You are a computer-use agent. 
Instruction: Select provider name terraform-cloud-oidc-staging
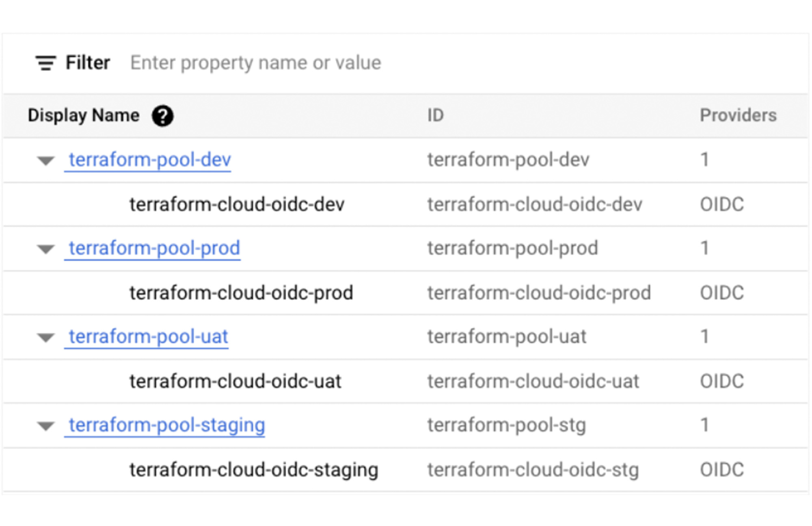254,470
